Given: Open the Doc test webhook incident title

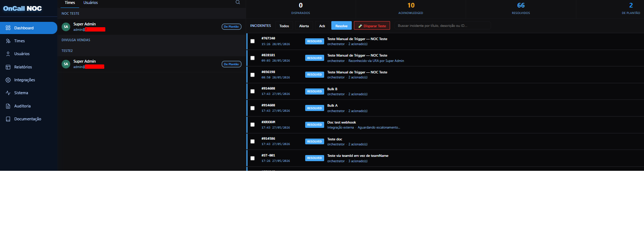Looking at the screenshot, I should coord(342,122).
